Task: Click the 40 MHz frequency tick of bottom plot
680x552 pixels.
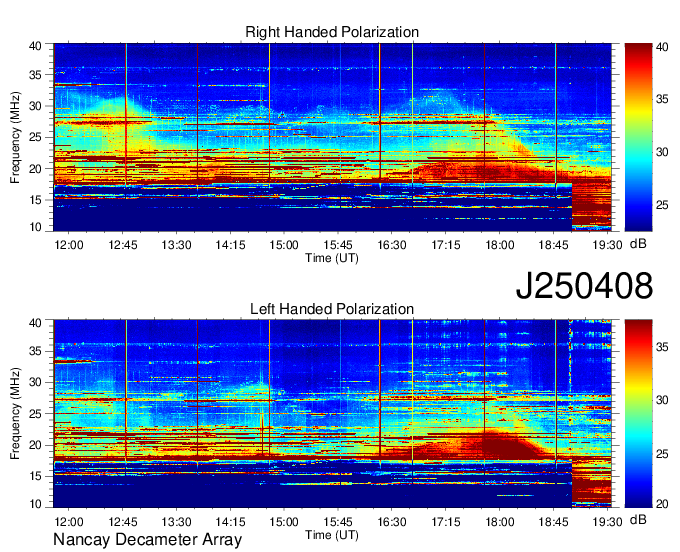Action: coord(36,323)
